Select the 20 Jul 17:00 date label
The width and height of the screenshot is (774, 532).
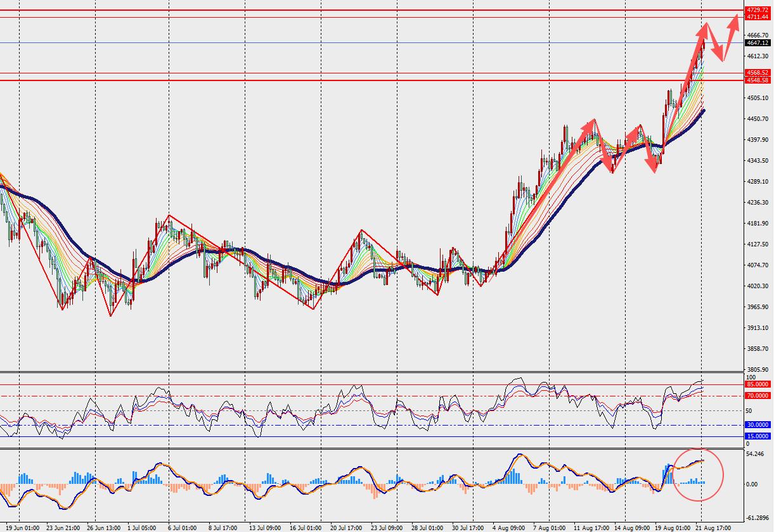pyautogui.click(x=347, y=526)
